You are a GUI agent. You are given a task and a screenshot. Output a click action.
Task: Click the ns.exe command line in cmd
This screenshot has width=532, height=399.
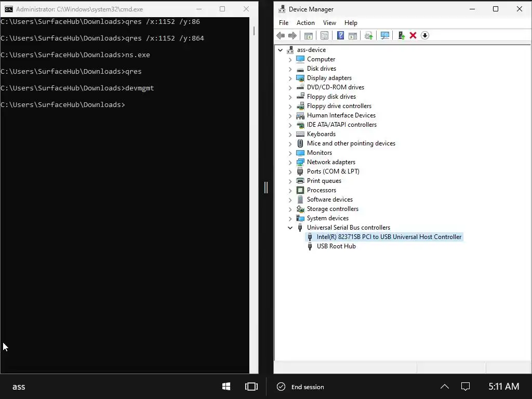click(75, 55)
